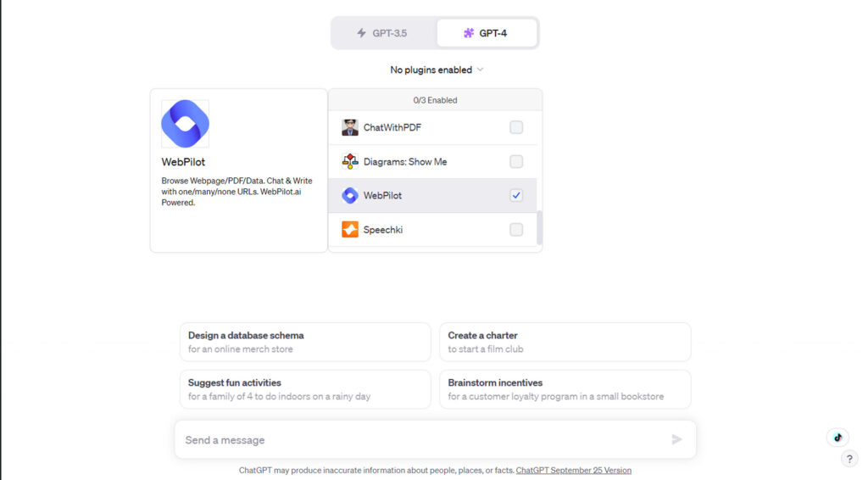Image resolution: width=868 pixels, height=480 pixels.
Task: Click the Diagrams: Show Me plugin icon
Action: (350, 161)
